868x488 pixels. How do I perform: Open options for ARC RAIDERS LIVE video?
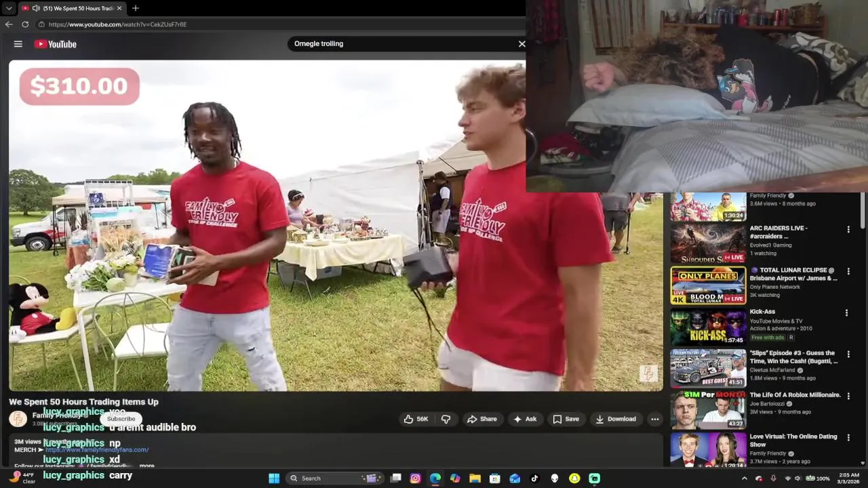pos(848,230)
